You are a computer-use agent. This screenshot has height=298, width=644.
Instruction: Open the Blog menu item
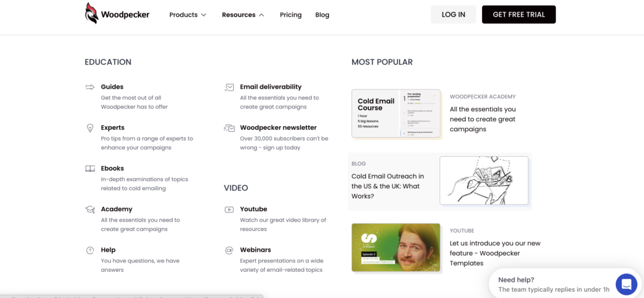tap(322, 15)
